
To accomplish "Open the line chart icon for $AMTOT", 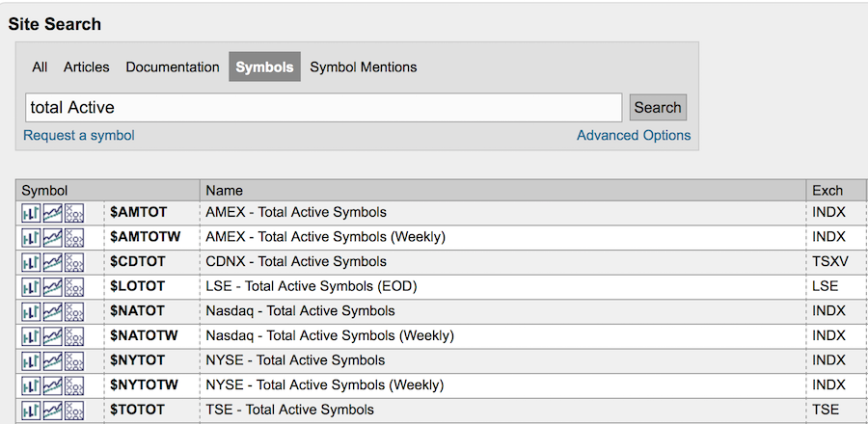I will click(52, 212).
